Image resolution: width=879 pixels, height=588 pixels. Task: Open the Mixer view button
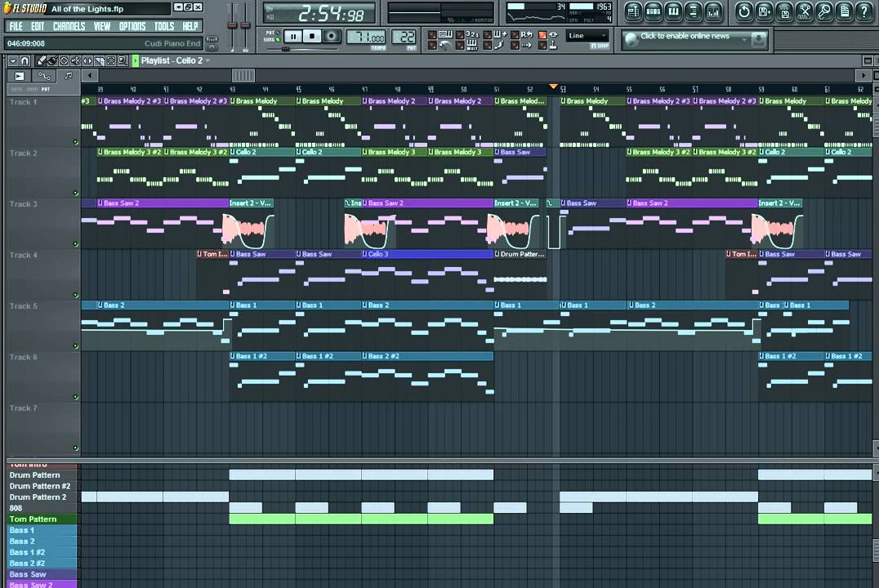(x=714, y=11)
